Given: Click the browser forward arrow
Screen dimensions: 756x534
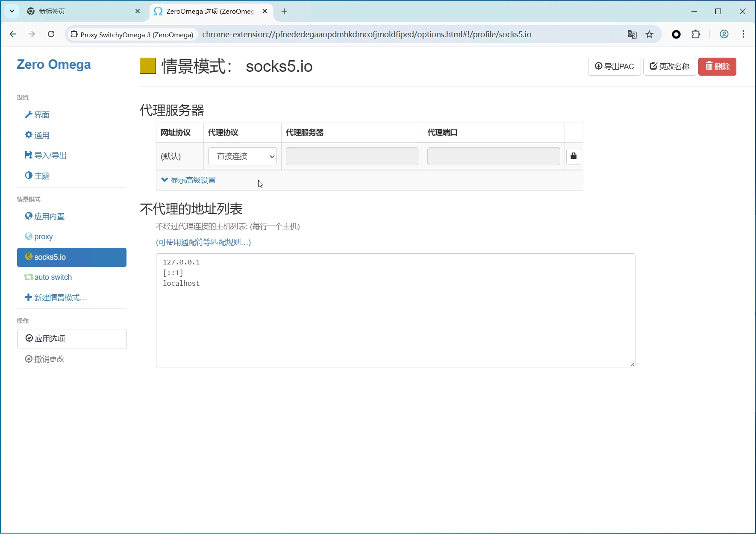Looking at the screenshot, I should [32, 34].
